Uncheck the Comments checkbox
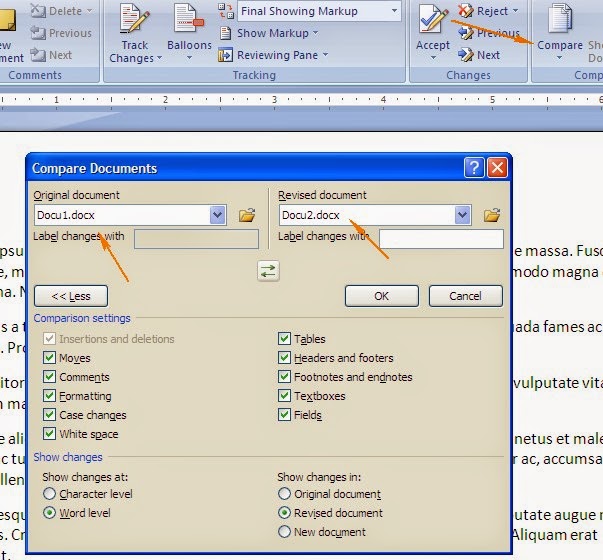 pyautogui.click(x=49, y=377)
